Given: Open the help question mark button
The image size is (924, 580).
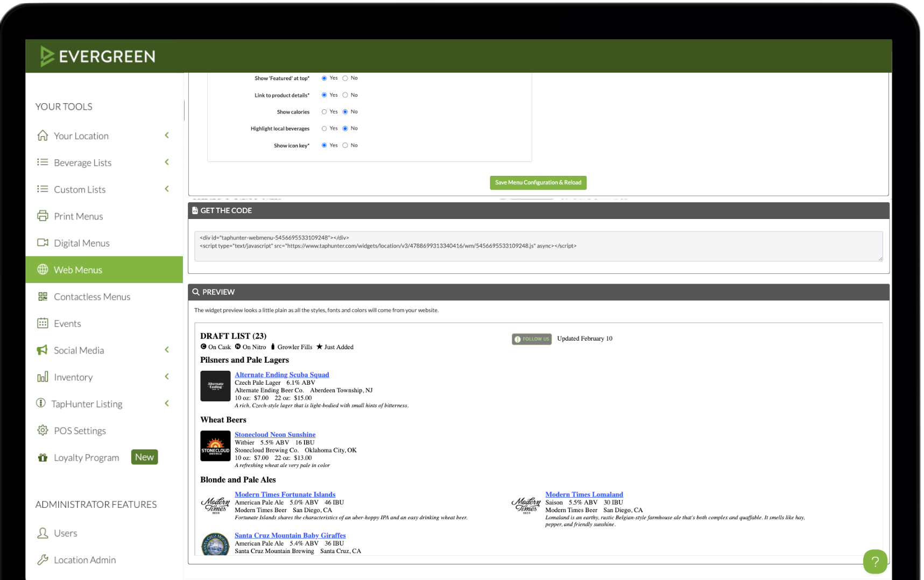Looking at the screenshot, I should click(x=875, y=562).
